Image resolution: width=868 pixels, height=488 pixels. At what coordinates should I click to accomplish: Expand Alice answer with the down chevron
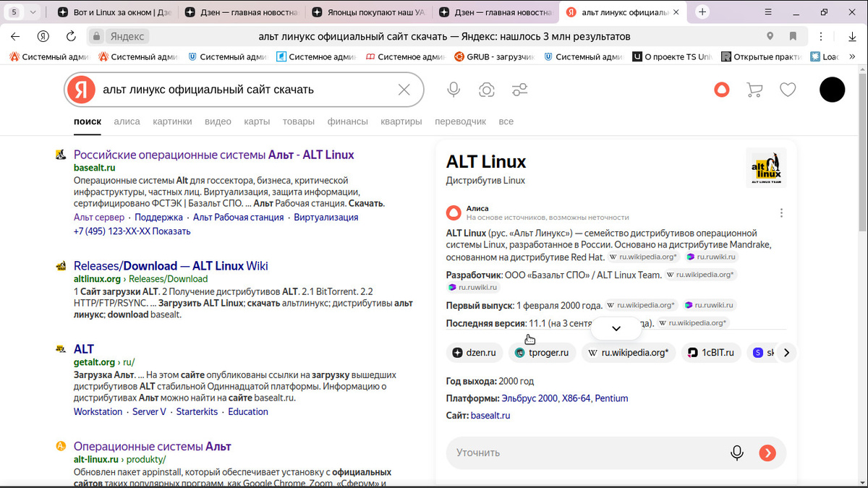(616, 328)
